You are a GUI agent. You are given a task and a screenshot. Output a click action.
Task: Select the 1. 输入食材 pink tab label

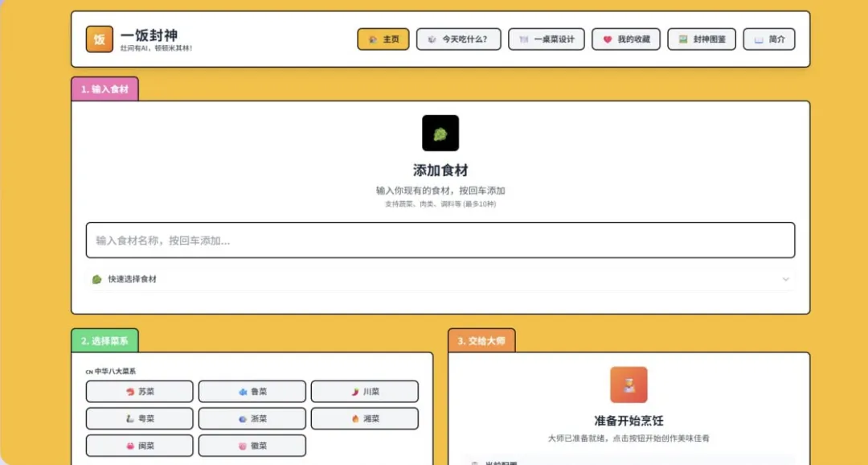(x=104, y=89)
